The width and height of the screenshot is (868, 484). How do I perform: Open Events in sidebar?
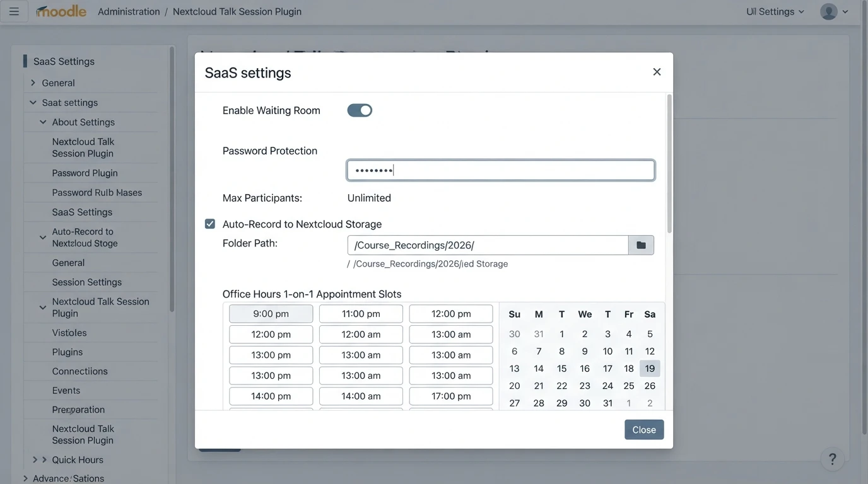click(x=66, y=390)
